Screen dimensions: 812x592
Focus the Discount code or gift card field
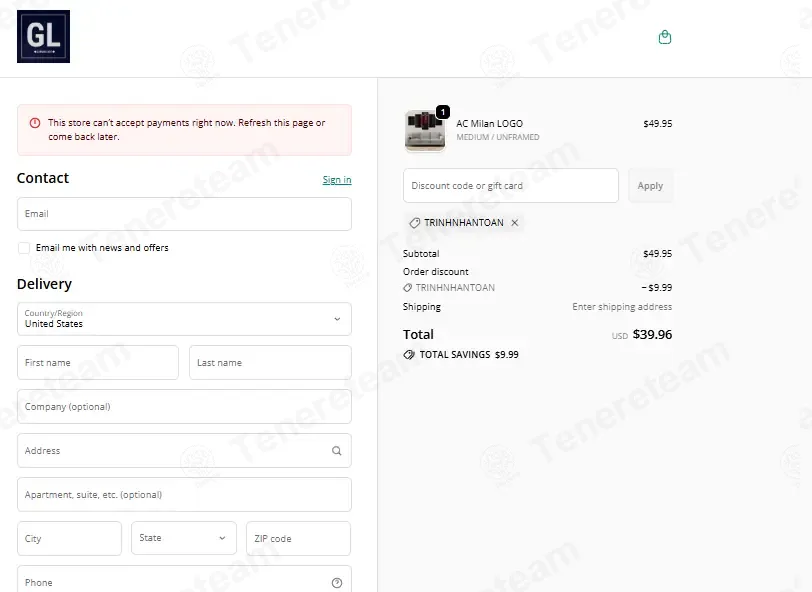(511, 185)
